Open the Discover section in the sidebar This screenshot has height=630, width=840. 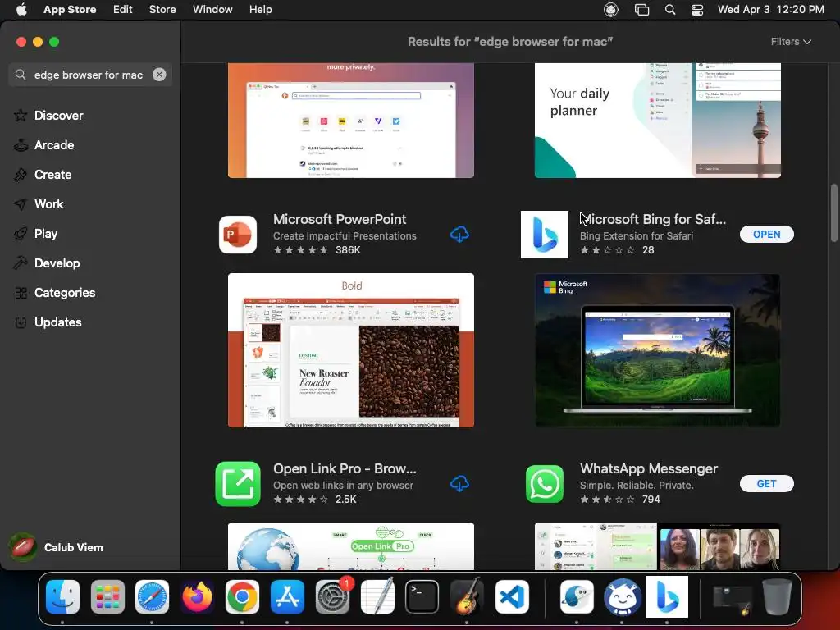coord(58,115)
